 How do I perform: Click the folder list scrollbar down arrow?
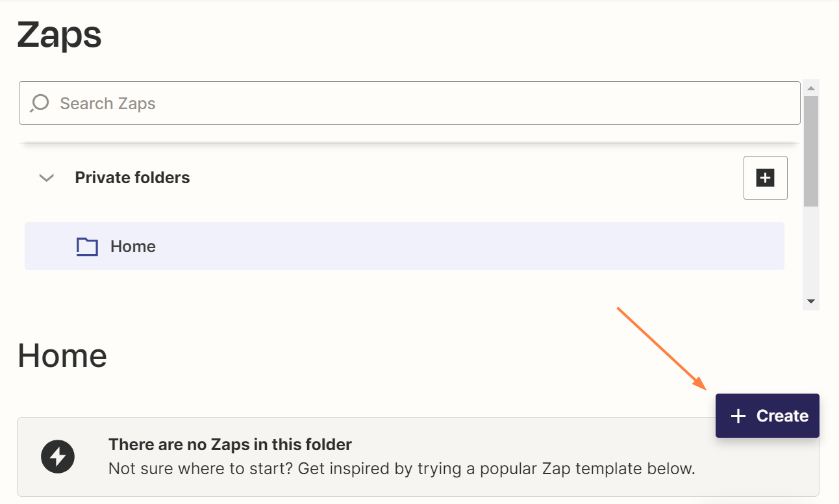[x=810, y=301]
